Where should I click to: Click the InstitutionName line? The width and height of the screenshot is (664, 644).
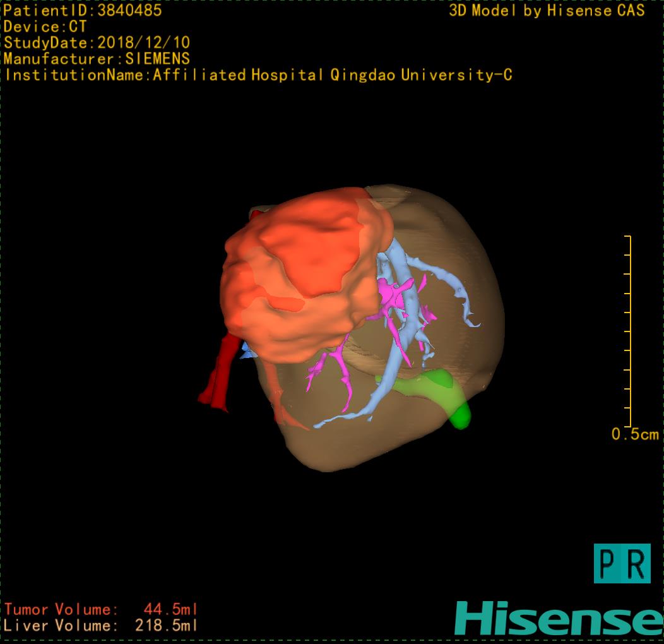(259, 75)
